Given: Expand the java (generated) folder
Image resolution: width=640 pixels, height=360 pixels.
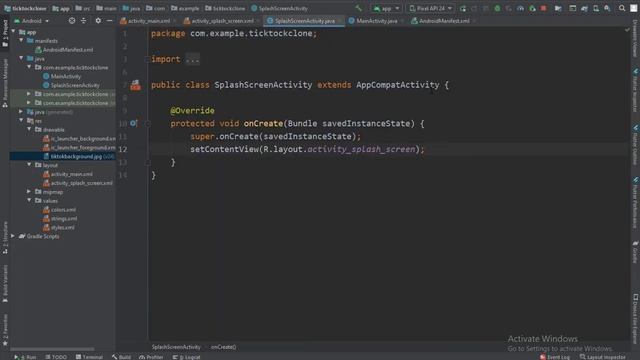Looking at the screenshot, I should click(x=21, y=111).
